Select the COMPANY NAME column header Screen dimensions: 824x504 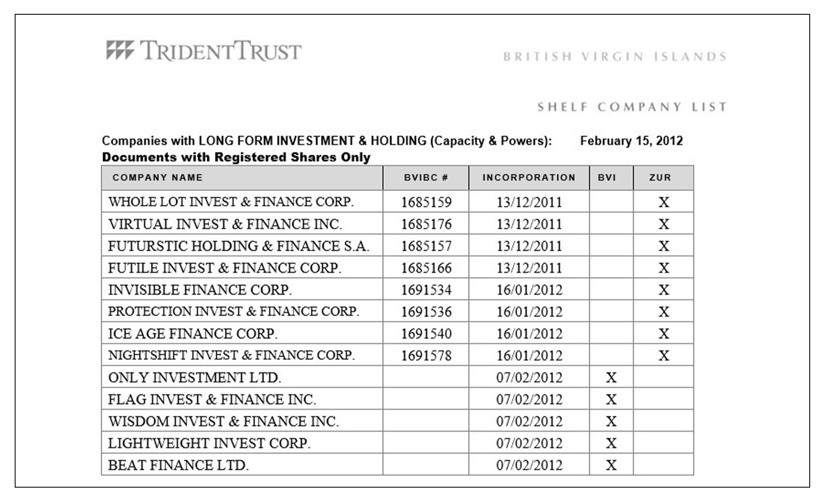[x=157, y=178]
